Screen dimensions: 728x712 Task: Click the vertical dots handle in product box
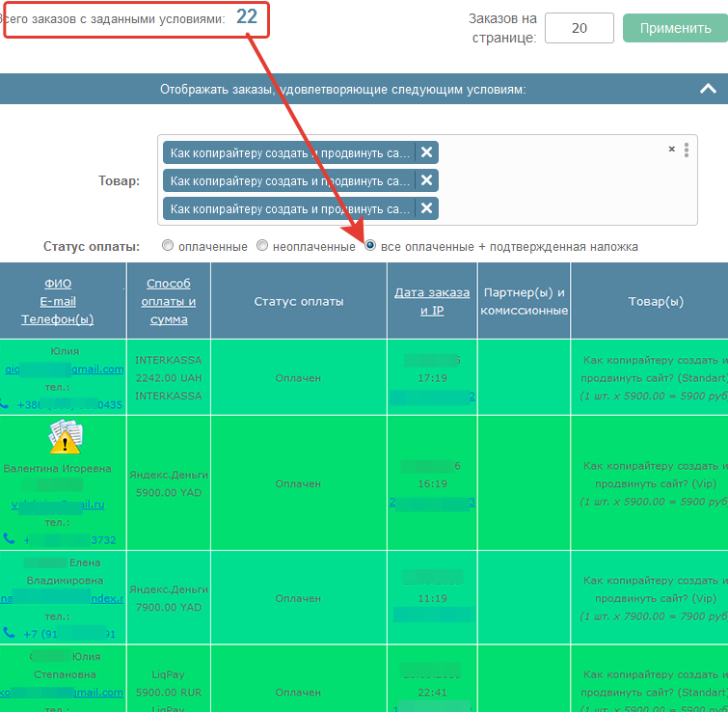coord(687,150)
